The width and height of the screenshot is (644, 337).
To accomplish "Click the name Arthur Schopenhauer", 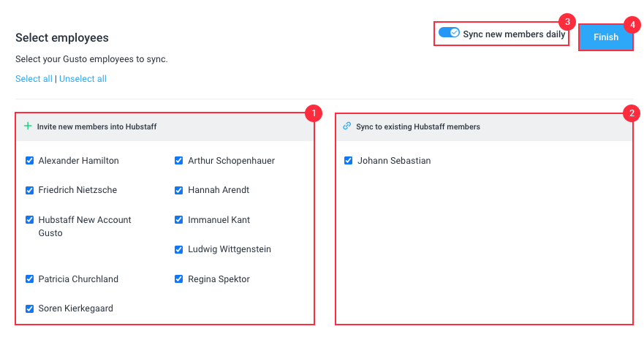I will point(231,161).
